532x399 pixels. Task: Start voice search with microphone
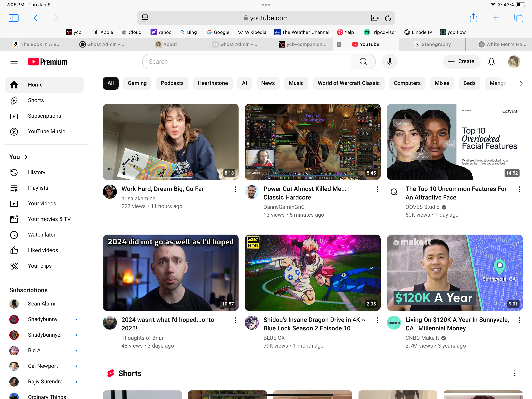click(x=390, y=62)
